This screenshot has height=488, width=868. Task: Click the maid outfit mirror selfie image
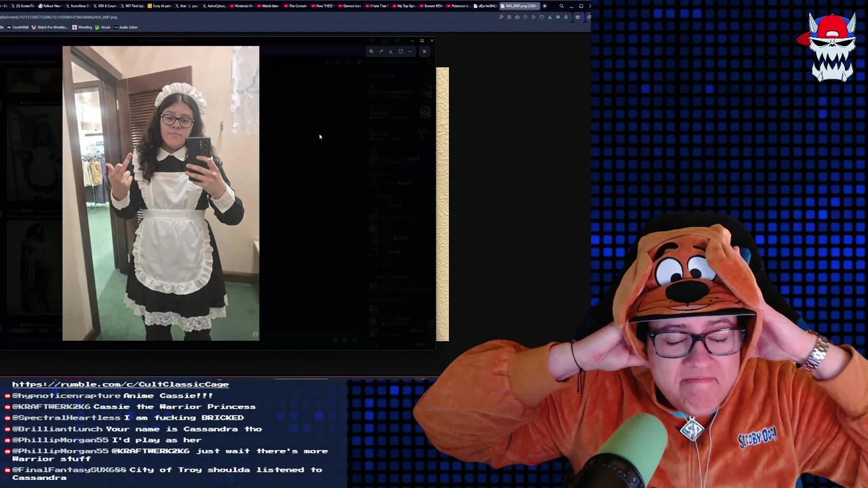(161, 193)
